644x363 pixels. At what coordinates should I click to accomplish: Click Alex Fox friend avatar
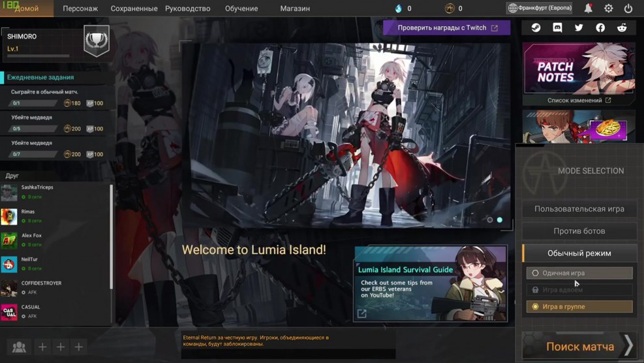coord(8,240)
